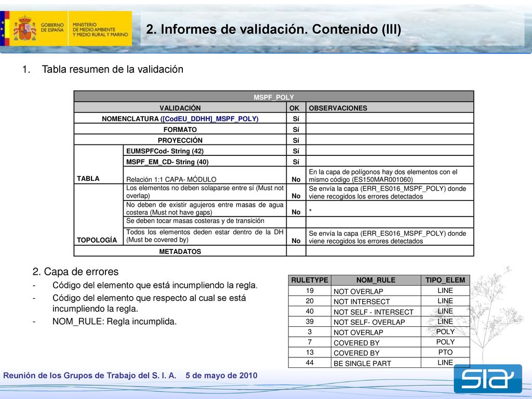
Task: Click the PTO element type cell
Action: pos(445,353)
